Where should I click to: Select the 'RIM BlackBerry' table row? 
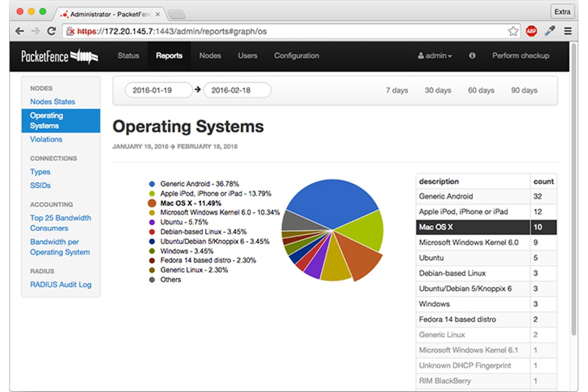486,381
